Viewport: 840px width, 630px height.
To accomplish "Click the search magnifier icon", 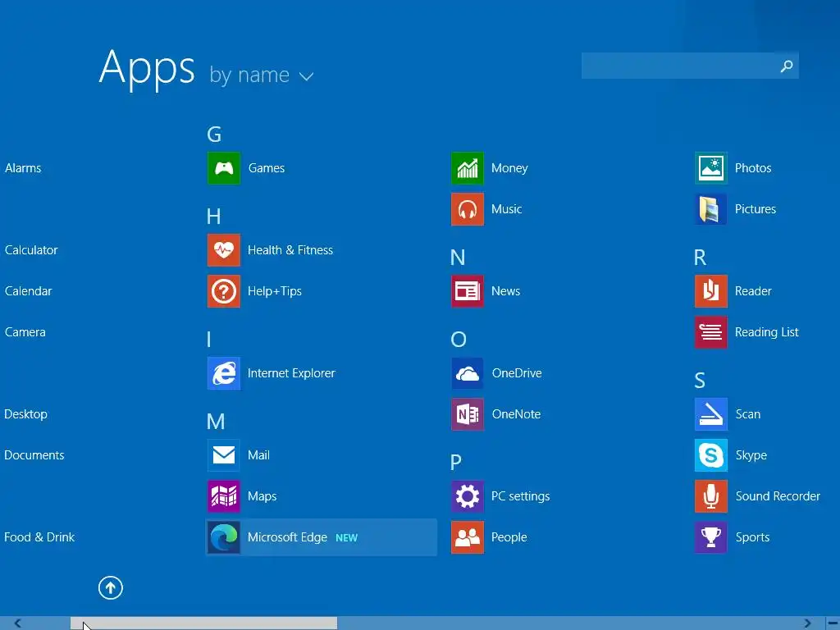I will pyautogui.click(x=787, y=66).
